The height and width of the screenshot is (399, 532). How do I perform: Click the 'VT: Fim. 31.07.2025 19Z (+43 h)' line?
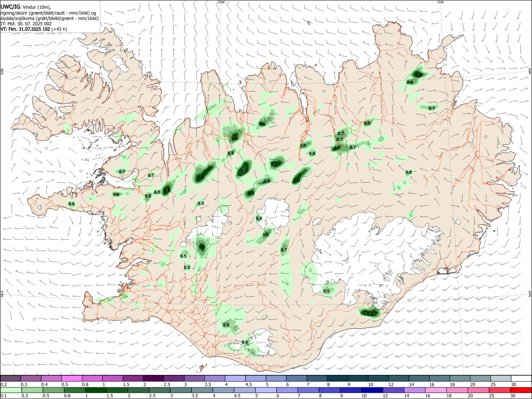tap(34, 29)
